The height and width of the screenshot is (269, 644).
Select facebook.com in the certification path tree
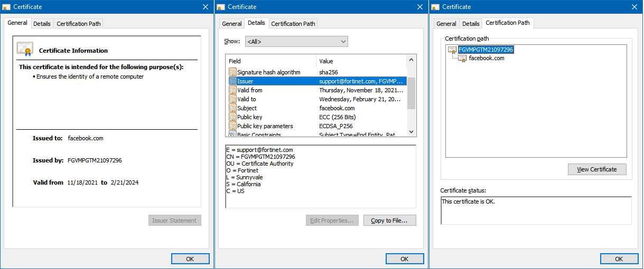(x=486, y=59)
